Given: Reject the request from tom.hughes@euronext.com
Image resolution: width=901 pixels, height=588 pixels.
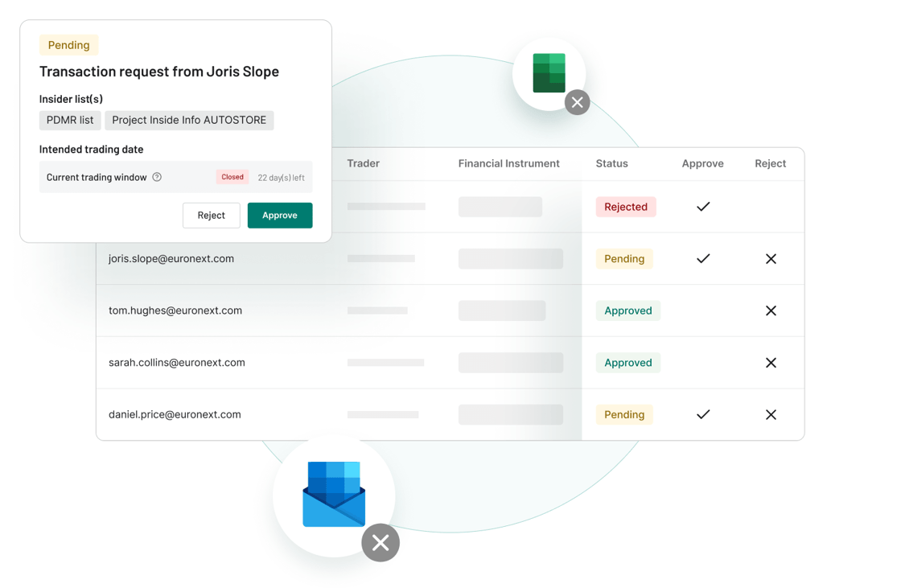Looking at the screenshot, I should (770, 310).
